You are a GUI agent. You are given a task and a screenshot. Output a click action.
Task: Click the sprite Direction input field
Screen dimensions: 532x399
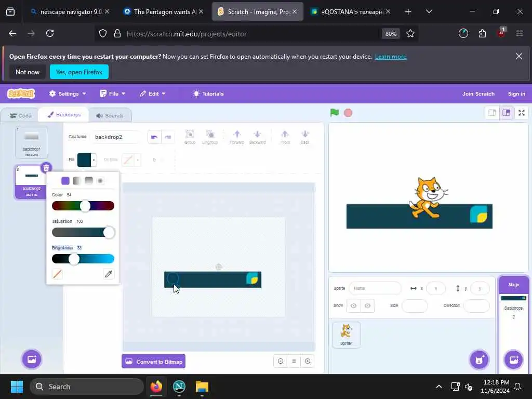(x=476, y=305)
